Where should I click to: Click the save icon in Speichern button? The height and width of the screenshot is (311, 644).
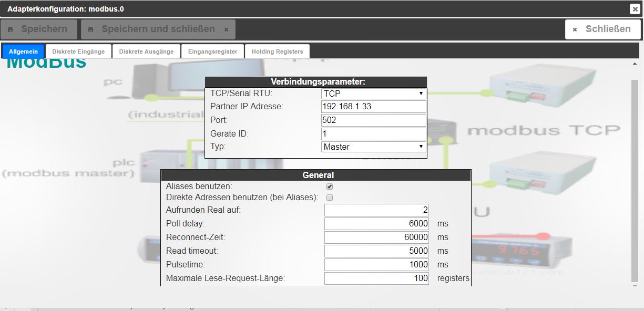pos(10,30)
